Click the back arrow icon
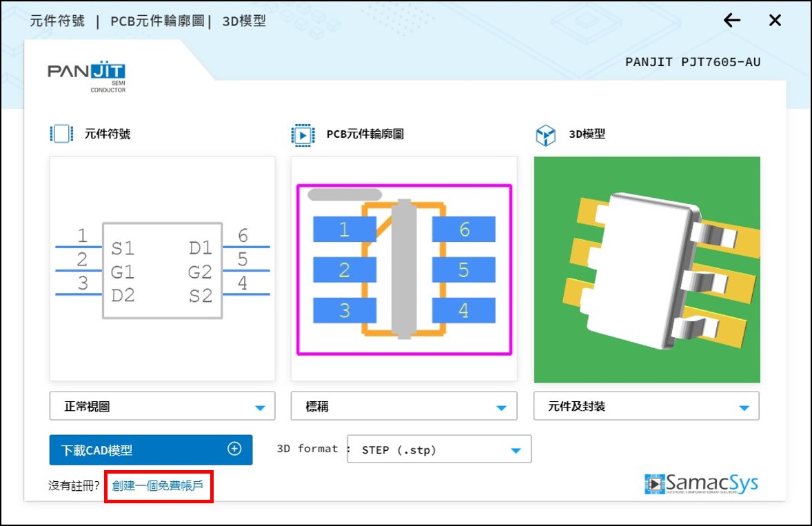Screen dimensions: 812x526 731,21
